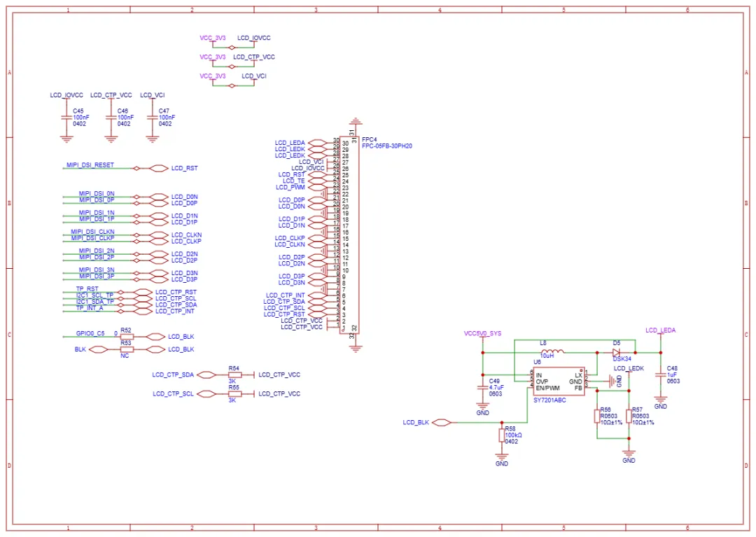Click the MIPI_DSI_RESET net label
The height and width of the screenshot is (537, 756).
pos(90,165)
